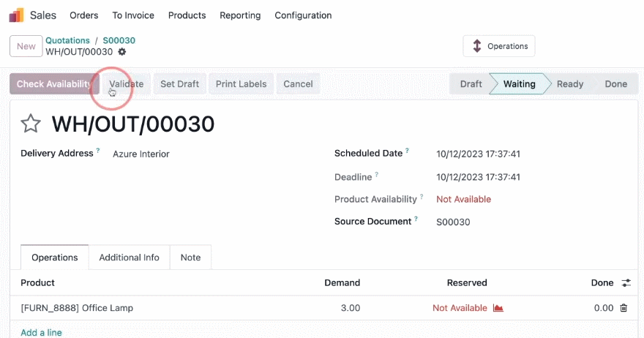Open the Configuration menu
The width and height of the screenshot is (644, 338).
click(303, 15)
